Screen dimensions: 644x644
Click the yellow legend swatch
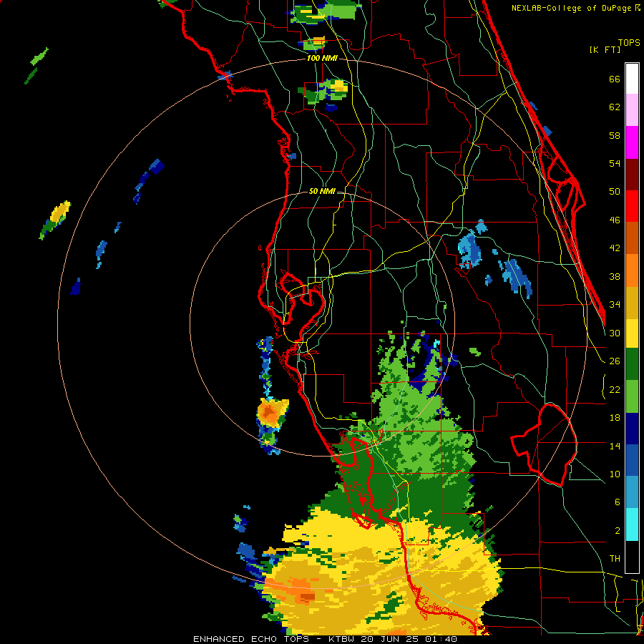[x=632, y=333]
